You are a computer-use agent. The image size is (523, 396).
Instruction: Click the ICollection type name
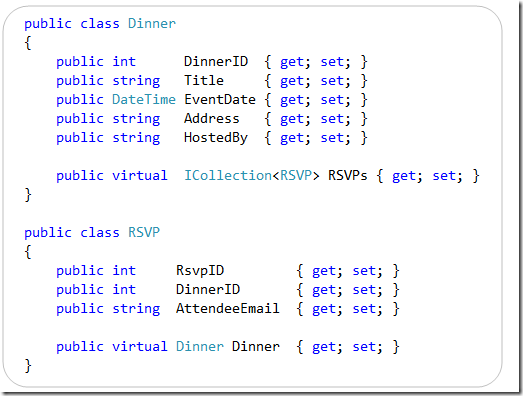tap(228, 175)
